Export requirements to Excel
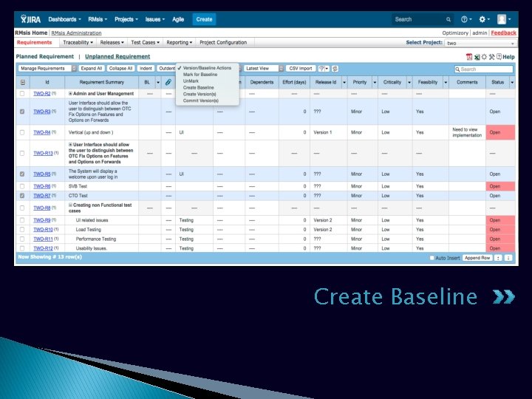Screen dimensions: 532x399 (x=477, y=57)
